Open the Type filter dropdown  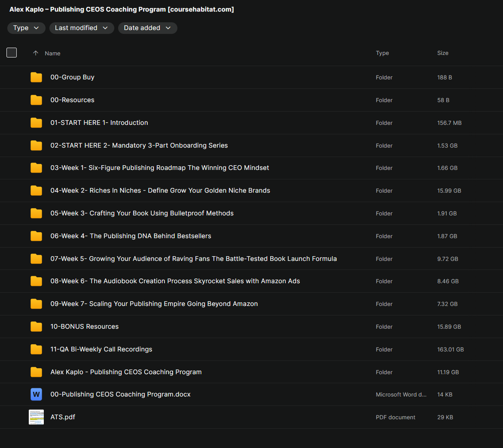pyautogui.click(x=26, y=28)
